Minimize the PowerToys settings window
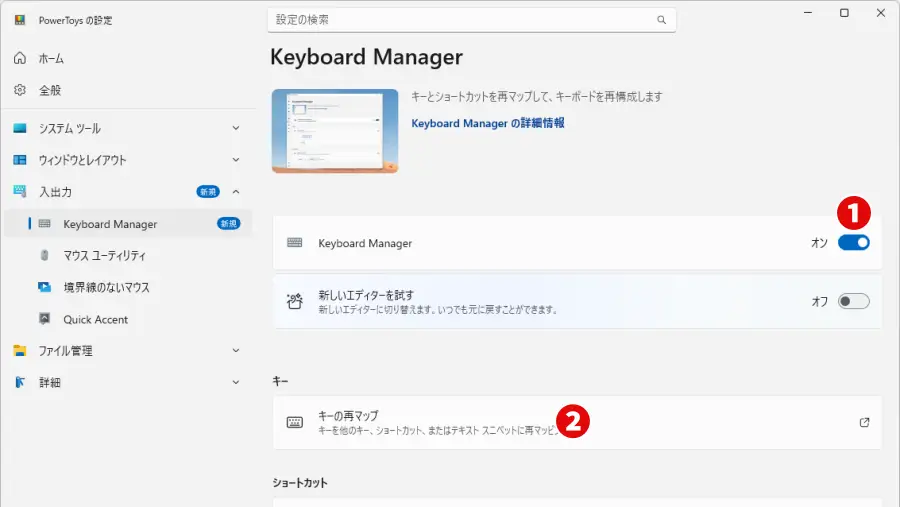This screenshot has height=507, width=900. point(808,13)
